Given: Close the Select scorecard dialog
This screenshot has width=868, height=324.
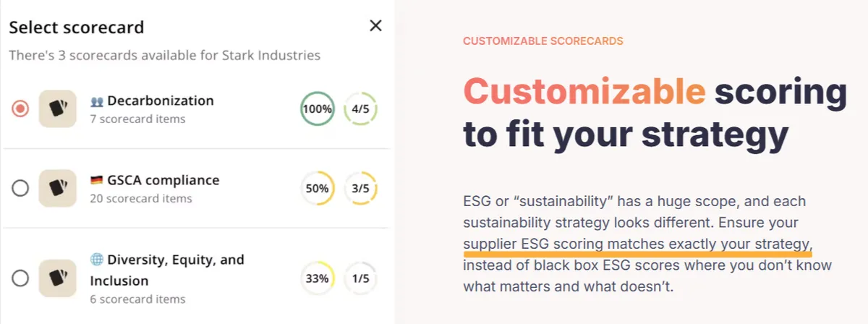Looking at the screenshot, I should pos(375,26).
